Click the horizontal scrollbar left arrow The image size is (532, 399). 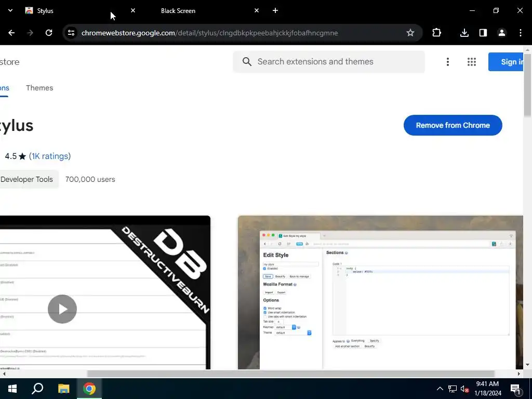click(x=4, y=374)
